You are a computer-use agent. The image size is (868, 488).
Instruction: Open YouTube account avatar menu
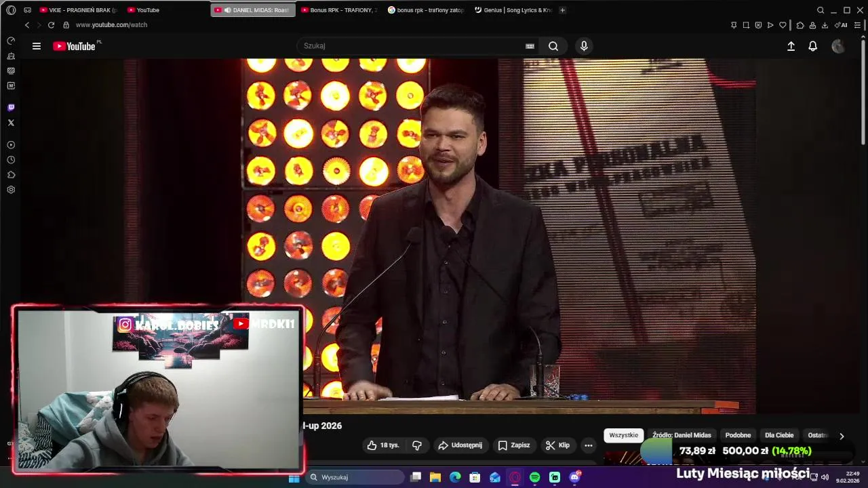[838, 46]
